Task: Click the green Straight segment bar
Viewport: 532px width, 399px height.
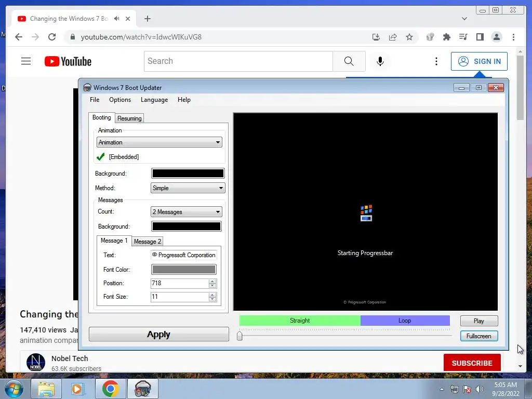Action: pos(300,320)
